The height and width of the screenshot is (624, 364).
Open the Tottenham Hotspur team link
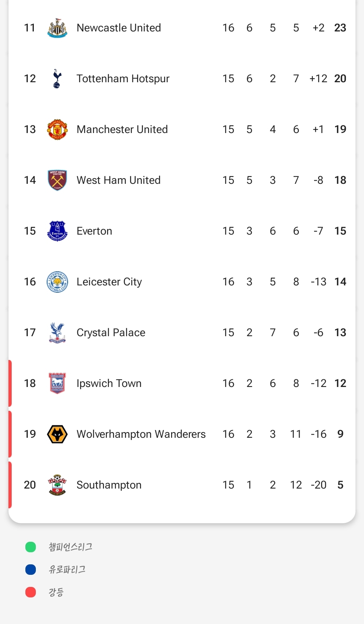click(123, 79)
